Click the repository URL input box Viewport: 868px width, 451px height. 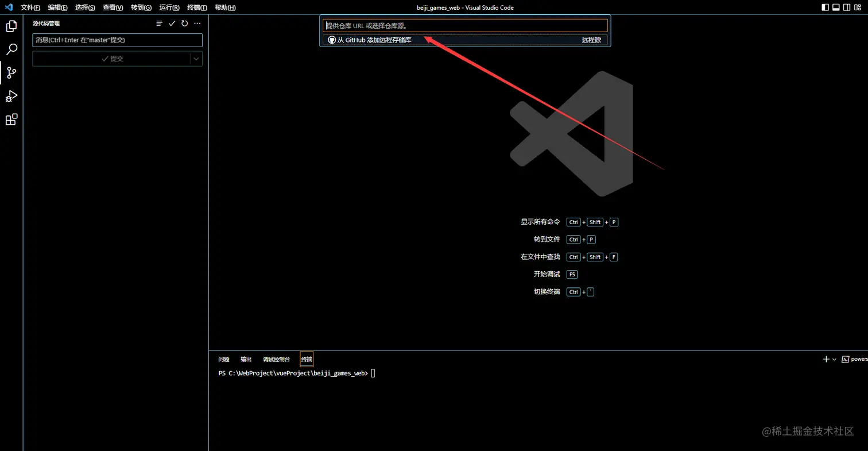465,26
